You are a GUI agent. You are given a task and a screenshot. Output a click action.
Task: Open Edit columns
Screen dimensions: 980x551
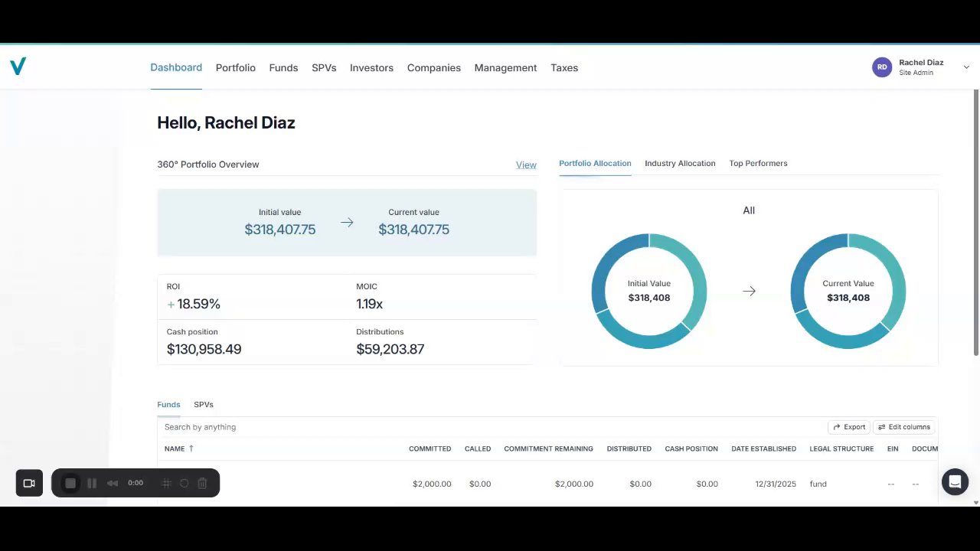tap(904, 427)
